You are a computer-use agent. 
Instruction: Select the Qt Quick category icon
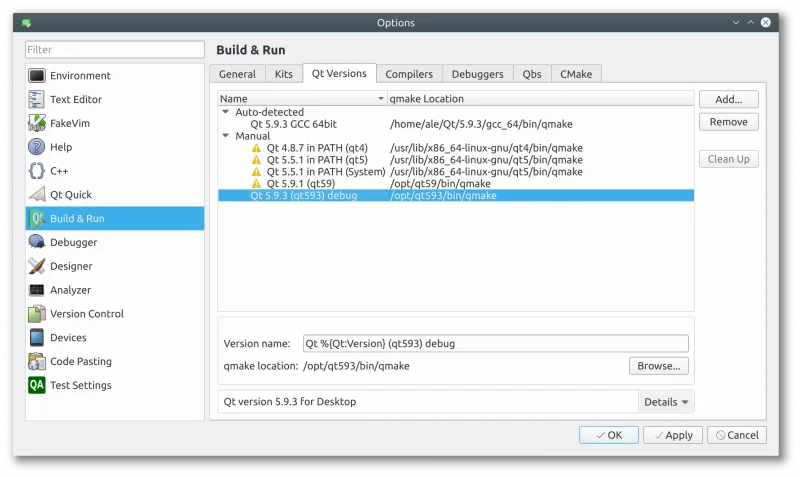coord(37,195)
